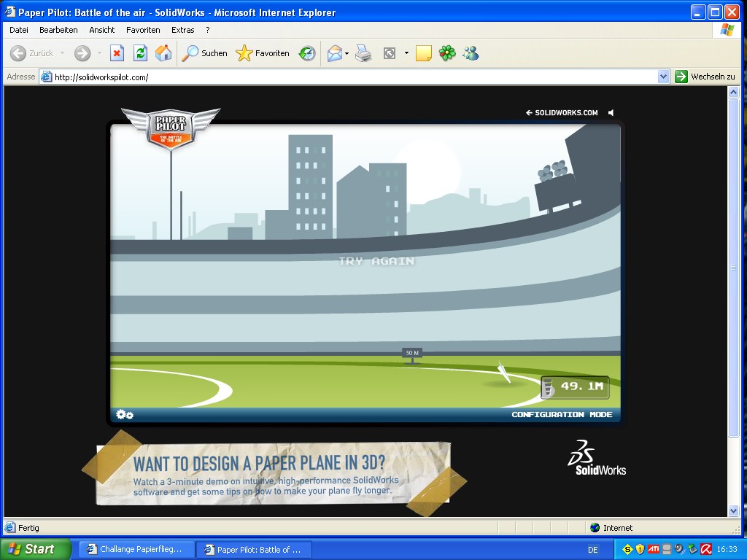This screenshot has width=747, height=560.
Task: Open the Messenger people icon
Action: click(x=471, y=53)
